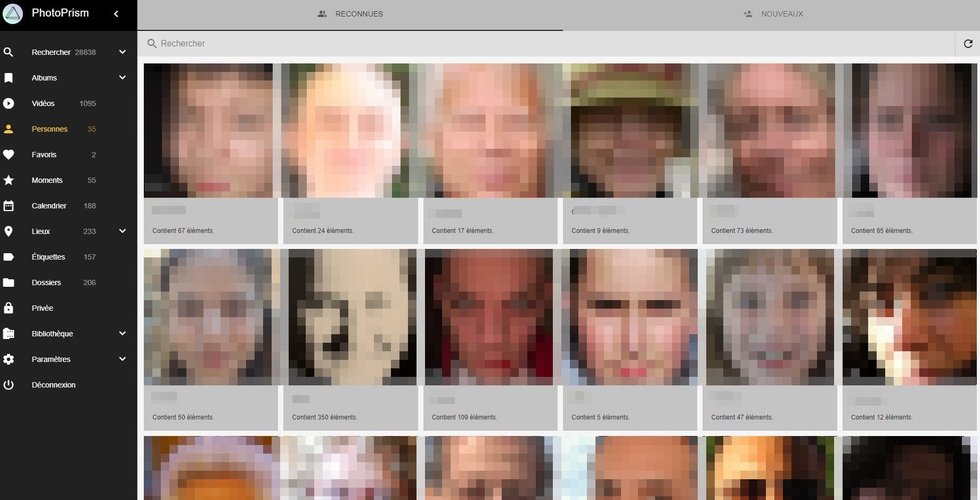Open the Dossiers section in the sidebar
This screenshot has height=500, width=980.
point(46,283)
